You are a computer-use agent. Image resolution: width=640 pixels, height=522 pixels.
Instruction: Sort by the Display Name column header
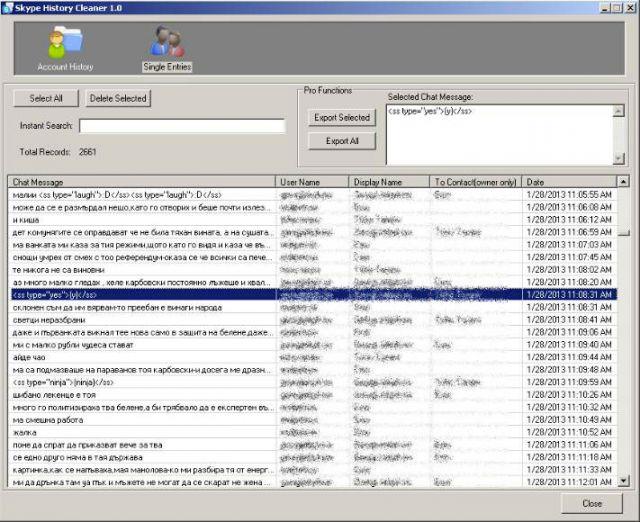click(388, 182)
